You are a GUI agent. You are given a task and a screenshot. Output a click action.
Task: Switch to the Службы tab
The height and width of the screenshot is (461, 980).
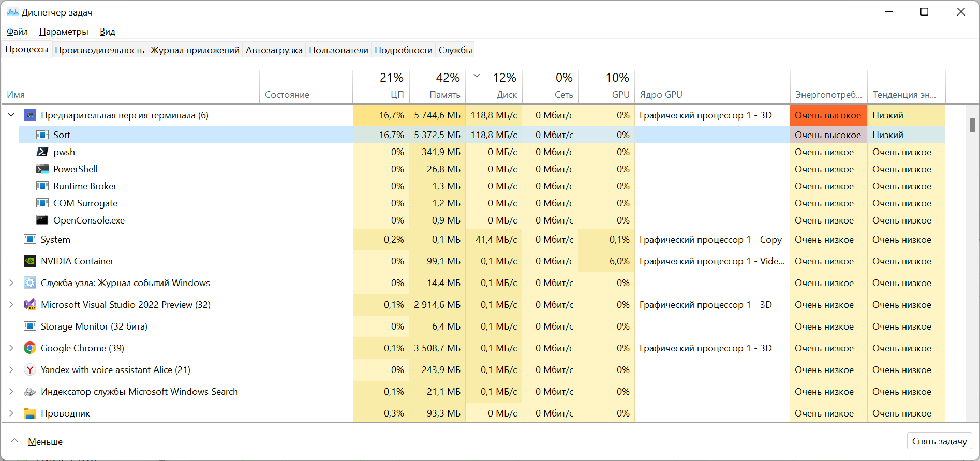click(x=455, y=50)
